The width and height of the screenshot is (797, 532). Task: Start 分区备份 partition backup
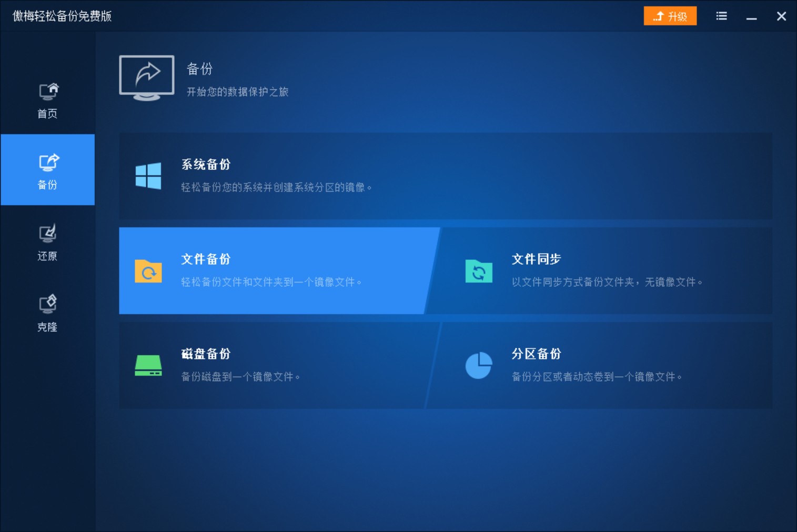click(x=600, y=365)
